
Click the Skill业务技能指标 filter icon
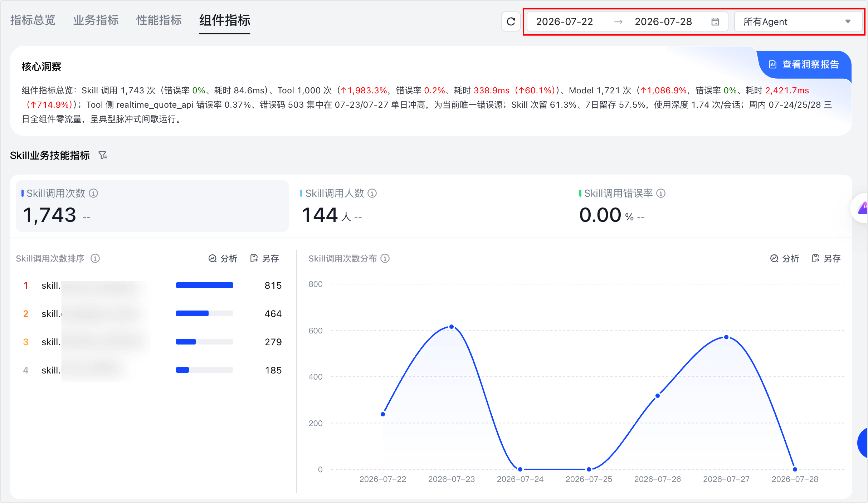(103, 155)
